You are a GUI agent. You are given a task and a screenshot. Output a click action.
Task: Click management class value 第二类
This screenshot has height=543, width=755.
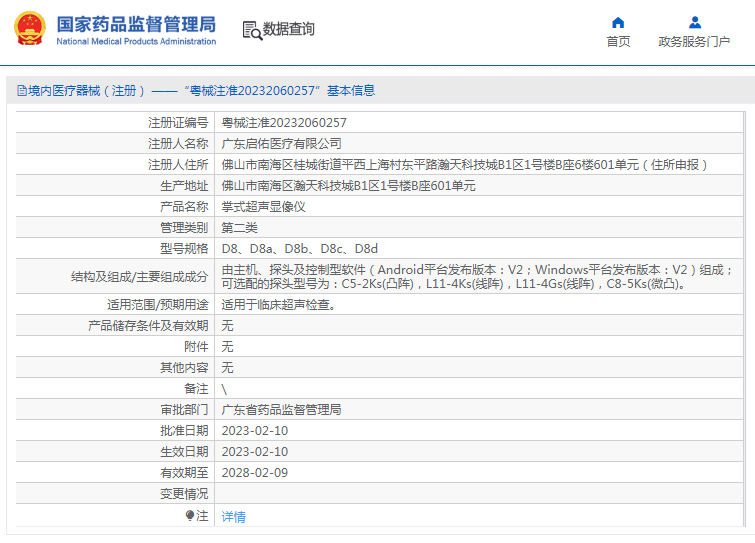[x=239, y=228]
